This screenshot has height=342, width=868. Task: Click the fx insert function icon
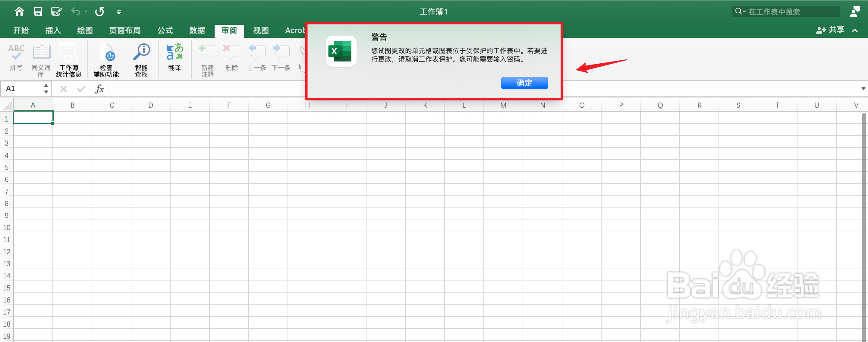coord(99,89)
